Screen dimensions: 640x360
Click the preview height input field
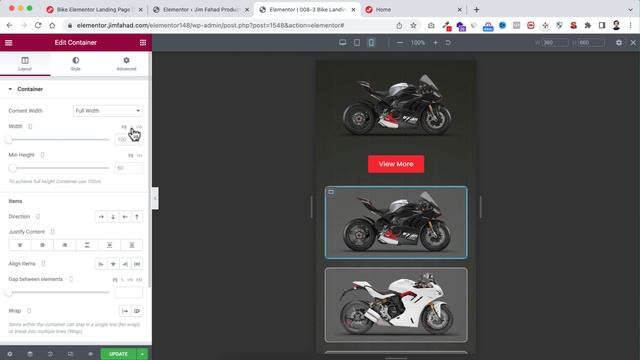[591, 42]
